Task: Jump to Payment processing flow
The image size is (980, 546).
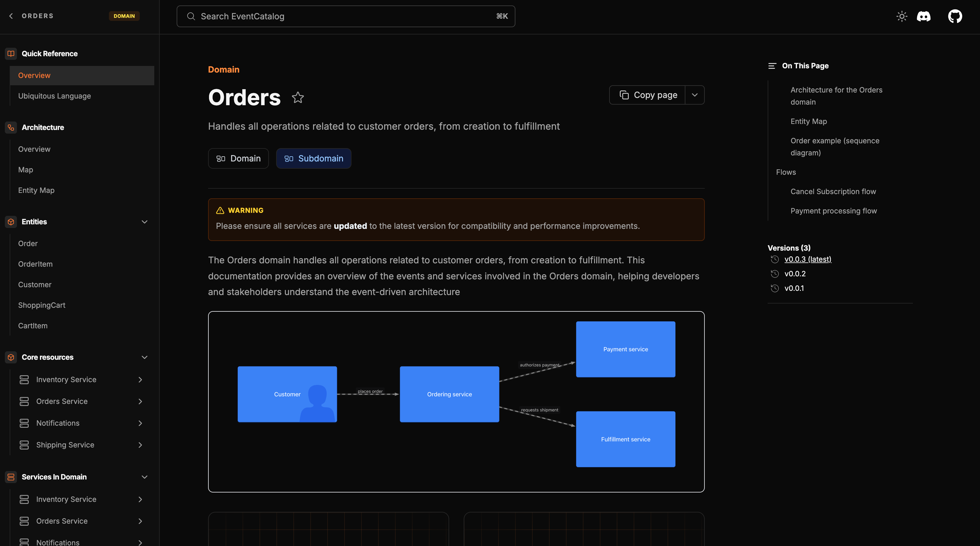Action: coord(834,211)
